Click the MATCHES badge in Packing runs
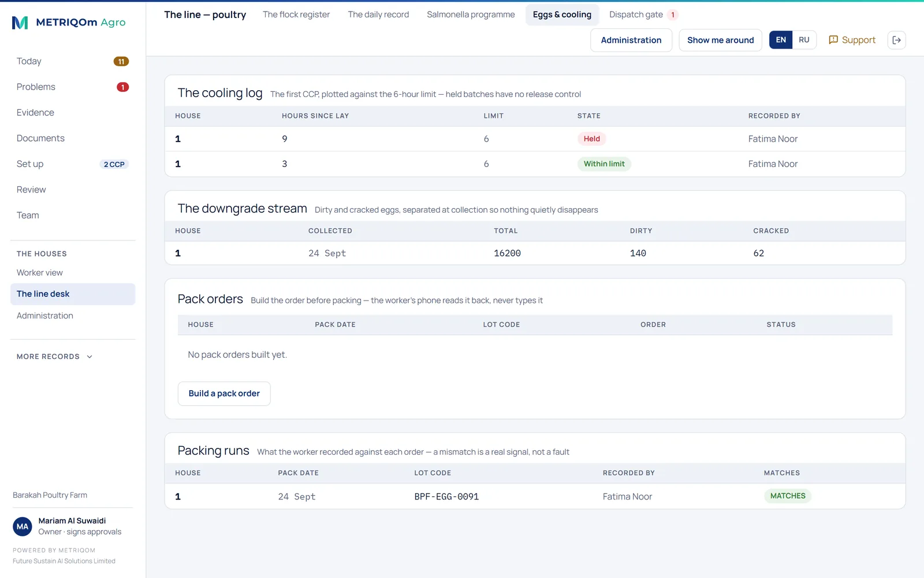924x578 pixels. tap(788, 496)
